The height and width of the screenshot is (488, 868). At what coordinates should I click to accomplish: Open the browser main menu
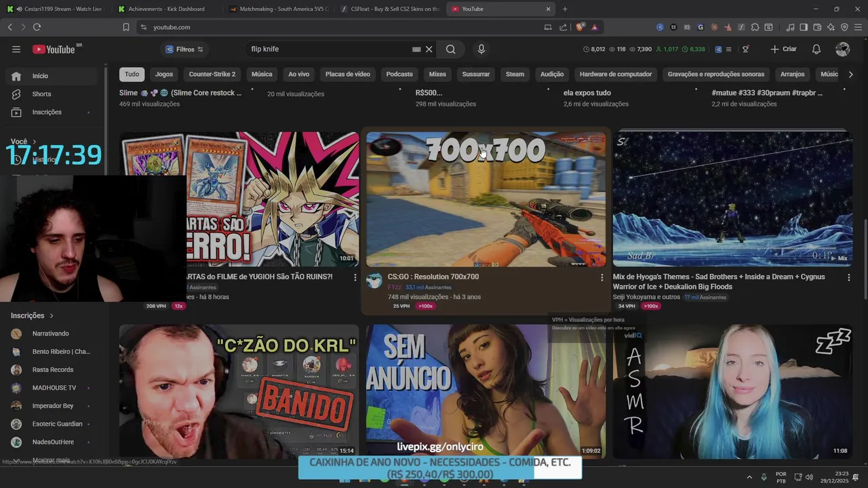point(858,27)
